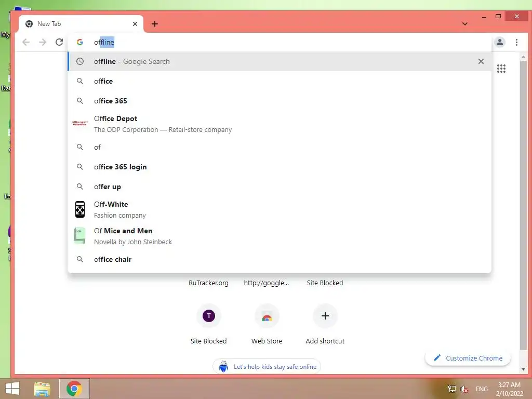532x399 pixels.
Task: Close the New Tab tab
Action: (135, 24)
